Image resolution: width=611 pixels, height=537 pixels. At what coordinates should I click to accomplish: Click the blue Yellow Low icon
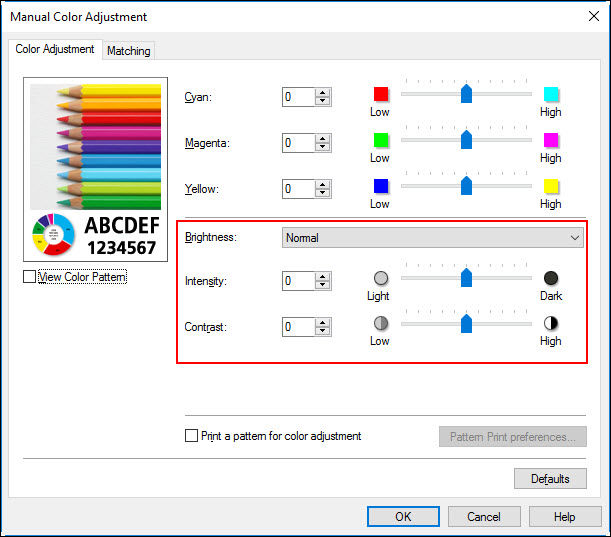click(x=381, y=186)
